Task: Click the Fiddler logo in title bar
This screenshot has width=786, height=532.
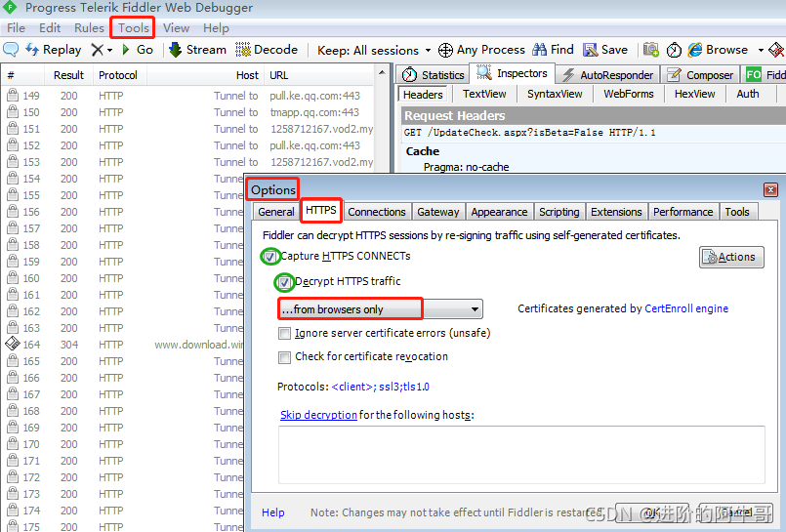Action: point(10,8)
